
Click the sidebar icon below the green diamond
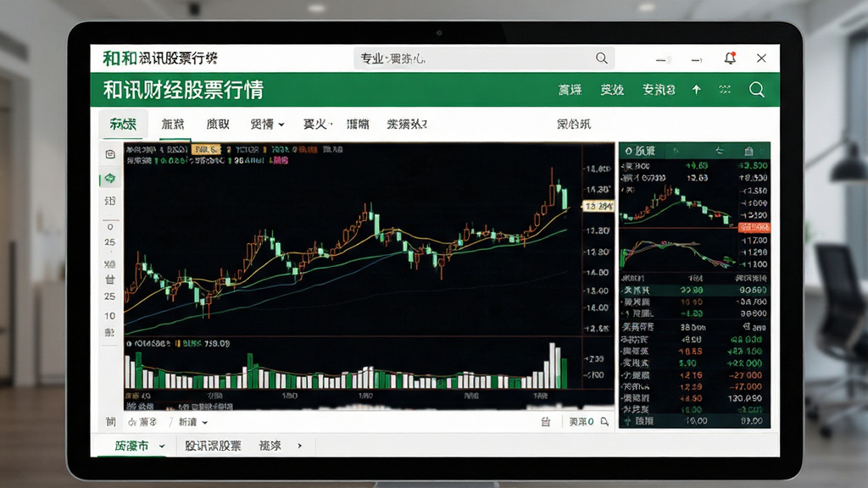click(110, 201)
